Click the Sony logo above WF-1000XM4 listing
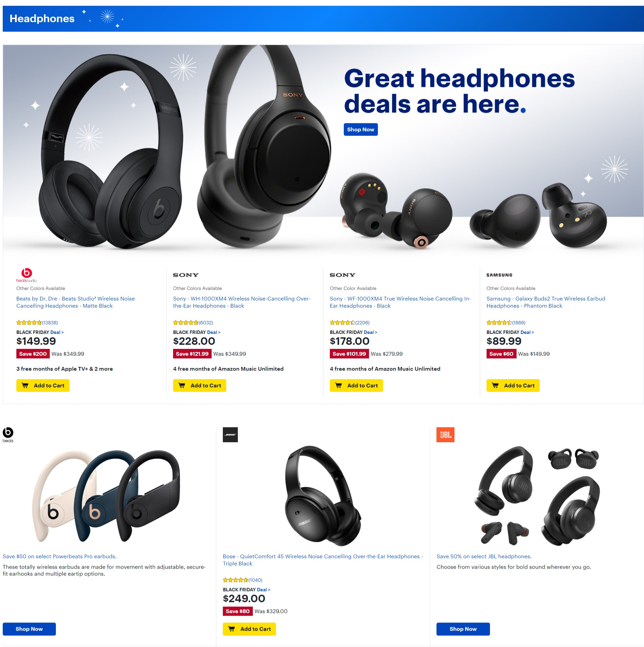 [x=342, y=275]
